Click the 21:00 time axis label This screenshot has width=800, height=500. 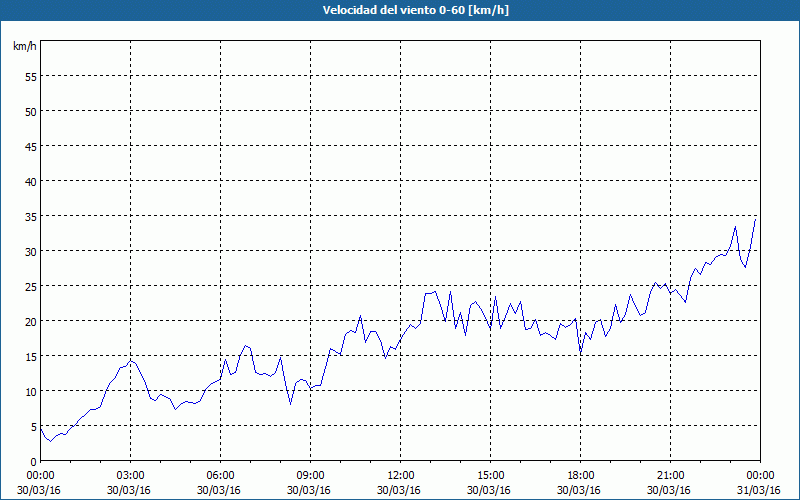click(x=670, y=476)
